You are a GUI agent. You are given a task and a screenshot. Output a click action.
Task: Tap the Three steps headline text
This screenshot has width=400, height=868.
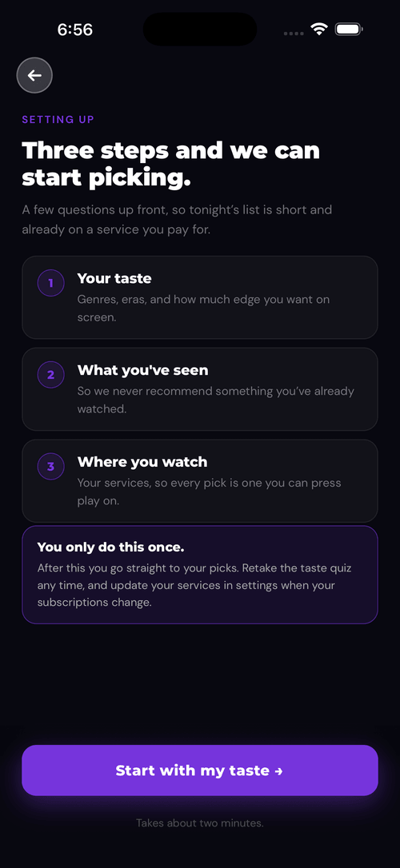(x=170, y=165)
